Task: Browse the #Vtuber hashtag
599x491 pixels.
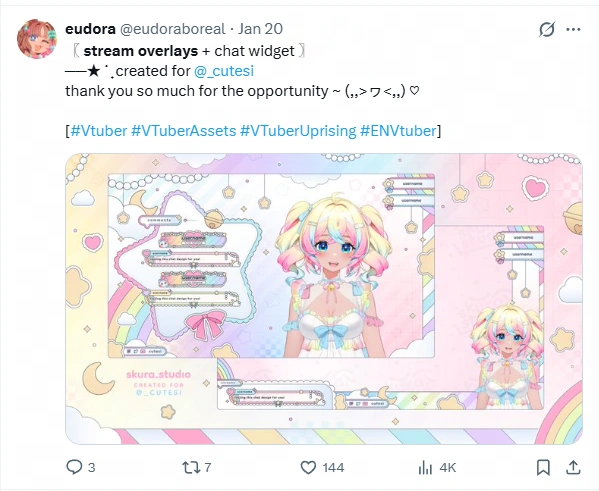Action: tap(99, 131)
